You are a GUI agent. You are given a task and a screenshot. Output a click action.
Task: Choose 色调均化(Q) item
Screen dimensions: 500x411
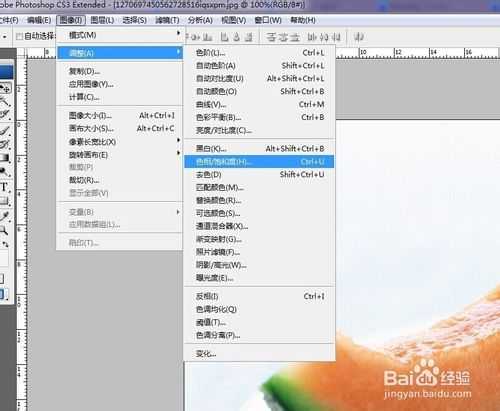[x=259, y=309]
